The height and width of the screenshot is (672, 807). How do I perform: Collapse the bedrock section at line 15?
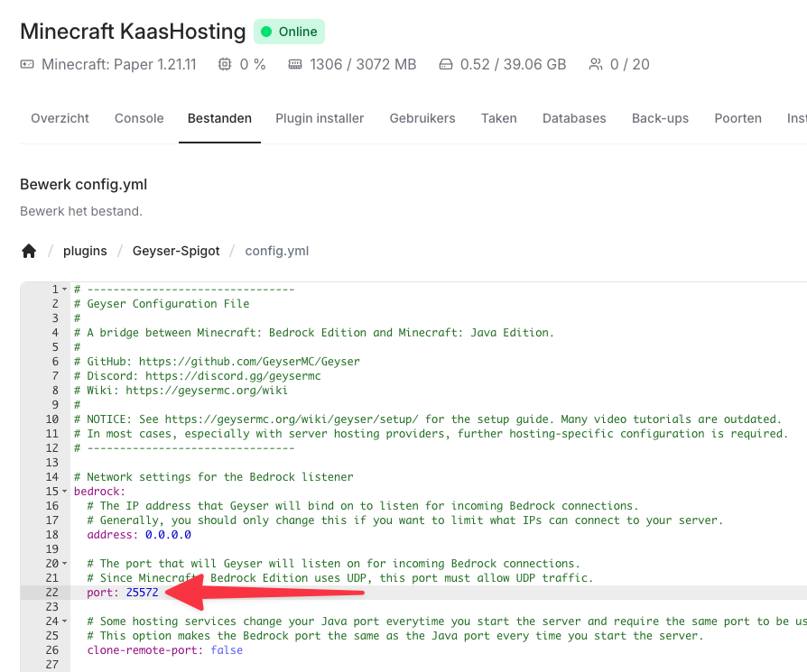[x=64, y=492]
